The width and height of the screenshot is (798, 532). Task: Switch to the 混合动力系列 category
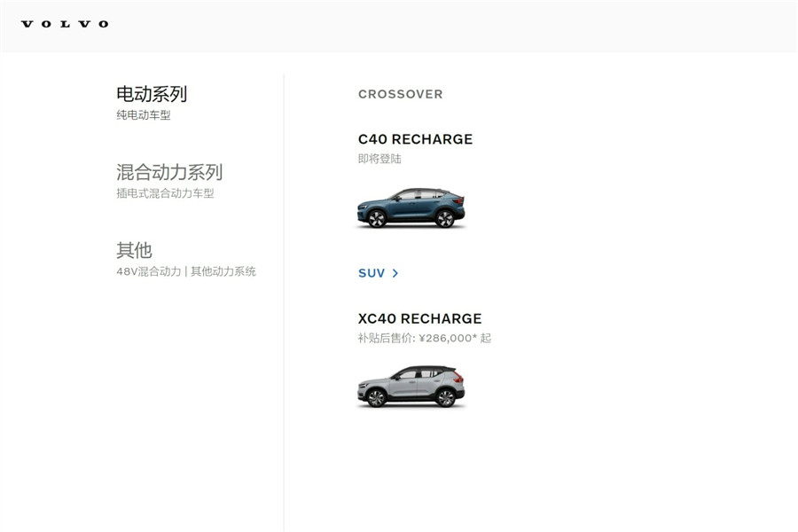pos(169,172)
